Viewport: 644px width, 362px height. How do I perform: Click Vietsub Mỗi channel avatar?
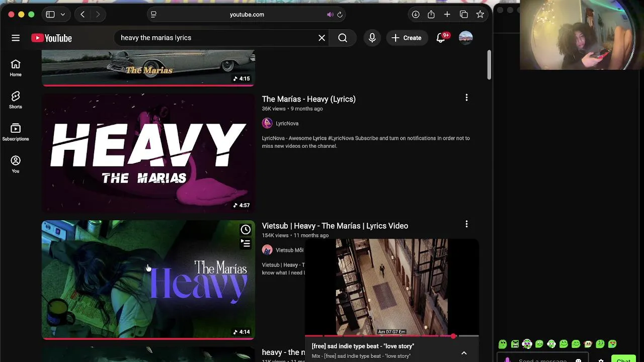coord(267,250)
